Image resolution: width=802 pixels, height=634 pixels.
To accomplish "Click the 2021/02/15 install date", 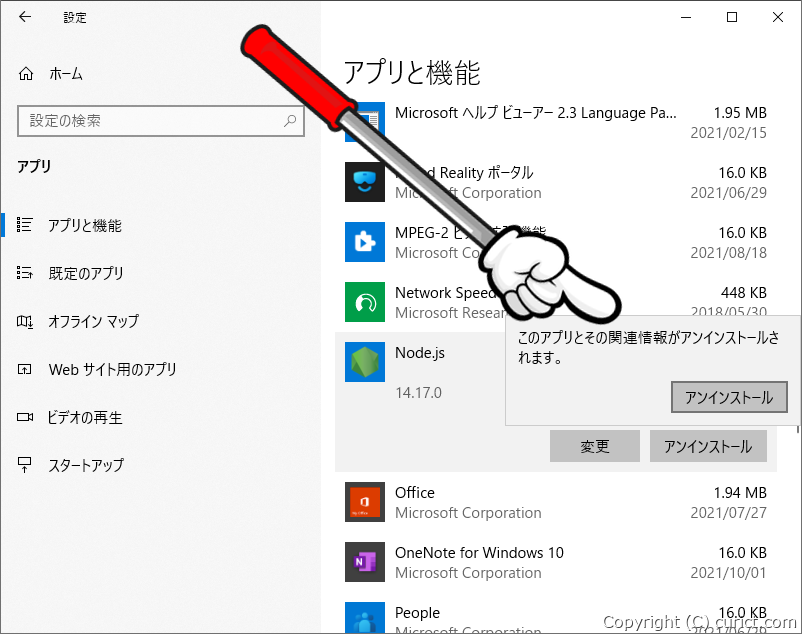I will (x=728, y=133).
